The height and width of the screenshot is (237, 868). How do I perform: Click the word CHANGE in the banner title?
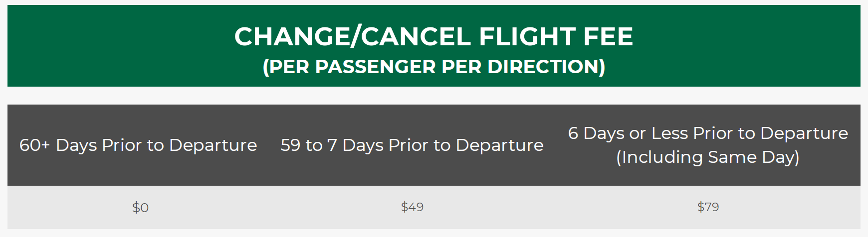(292, 36)
